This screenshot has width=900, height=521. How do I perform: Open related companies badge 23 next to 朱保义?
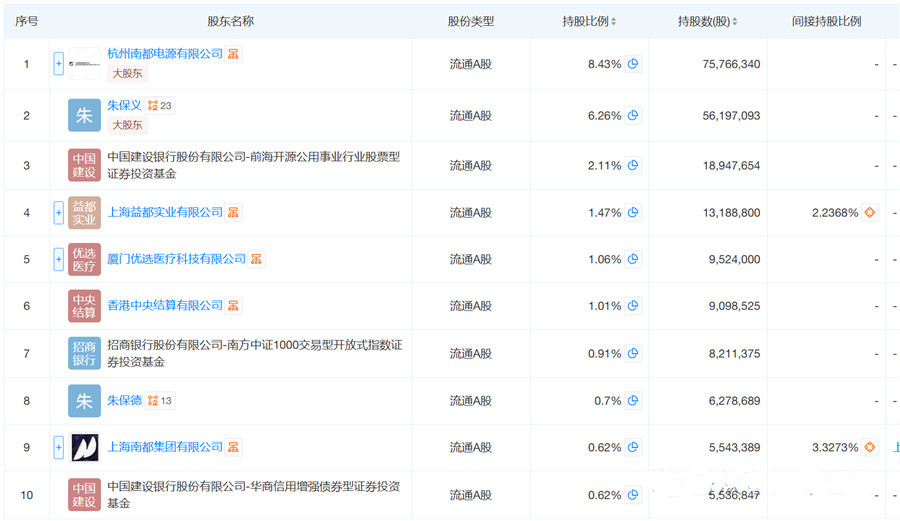(x=160, y=106)
